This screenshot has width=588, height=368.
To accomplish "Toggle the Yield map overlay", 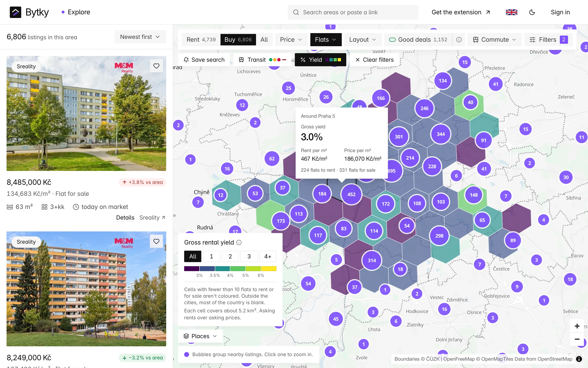I will [x=320, y=60].
